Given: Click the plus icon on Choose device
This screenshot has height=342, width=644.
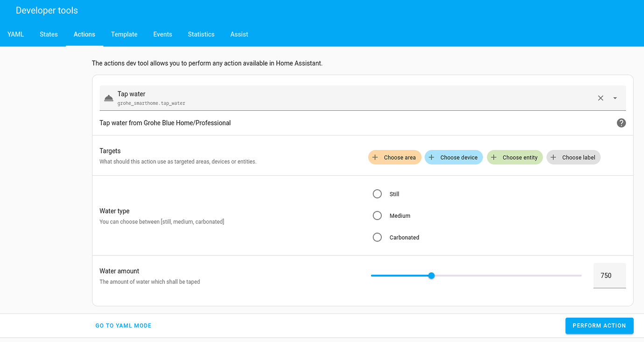Looking at the screenshot, I should 432,157.
